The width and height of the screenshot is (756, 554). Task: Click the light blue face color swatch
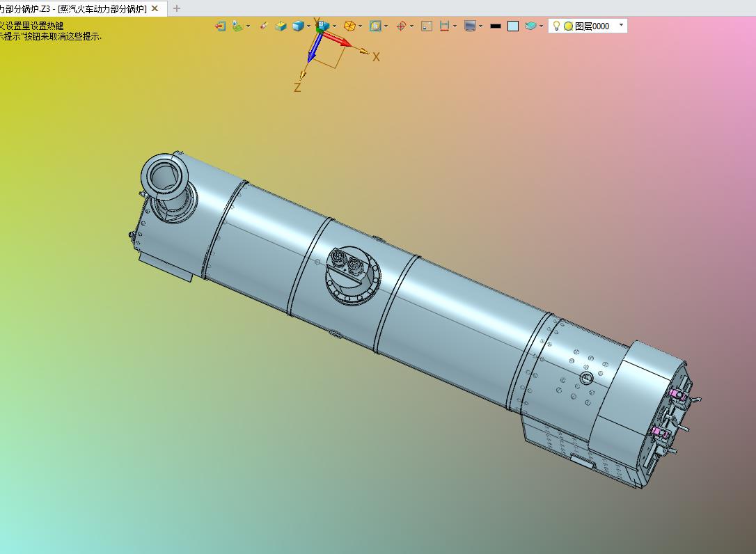point(513,26)
